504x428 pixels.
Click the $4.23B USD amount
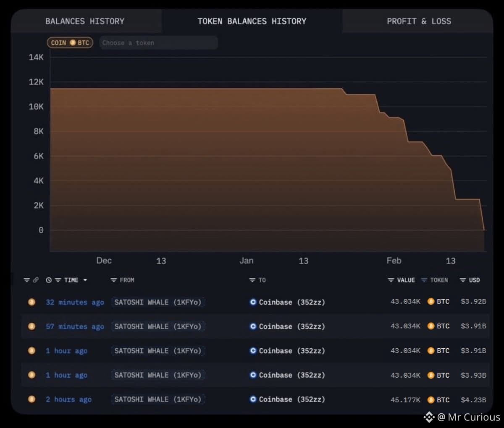[473, 400]
